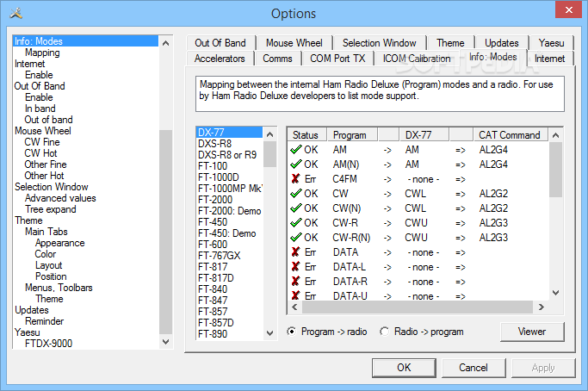Click red error icon in C4FM row
This screenshot has height=391, width=588.
pyautogui.click(x=295, y=179)
